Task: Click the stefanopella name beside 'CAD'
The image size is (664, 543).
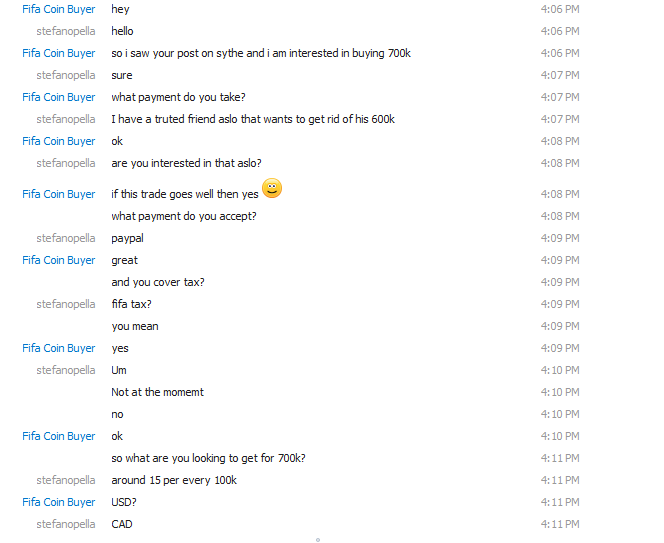Action: 66,524
